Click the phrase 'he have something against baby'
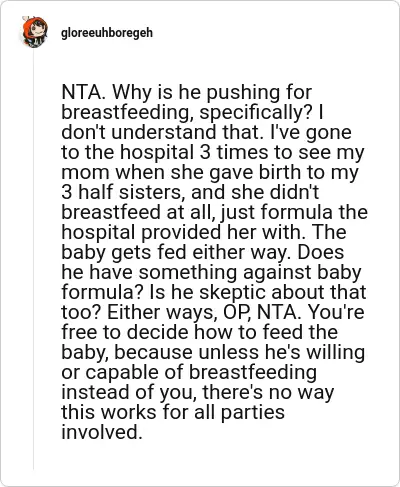The height and width of the screenshot is (487, 400). point(211,272)
